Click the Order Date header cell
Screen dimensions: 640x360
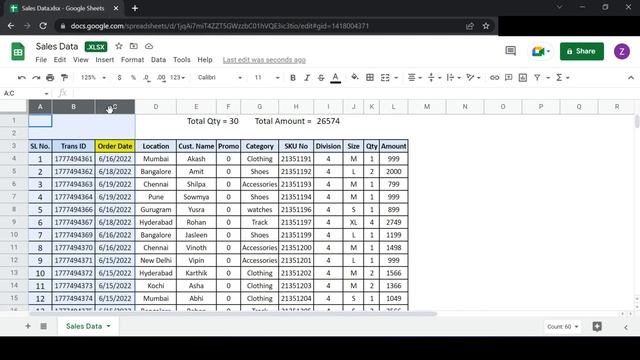pyautogui.click(x=115, y=146)
